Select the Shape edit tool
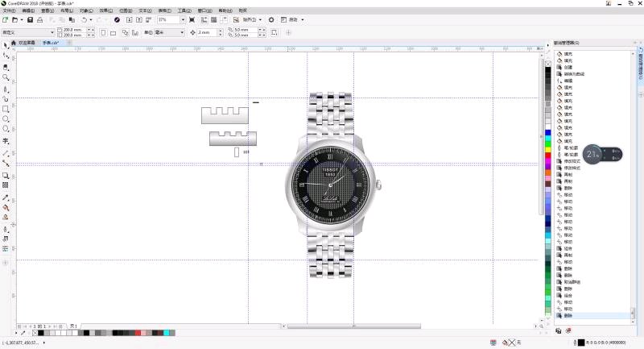The width and height of the screenshot is (644, 349). click(6, 56)
